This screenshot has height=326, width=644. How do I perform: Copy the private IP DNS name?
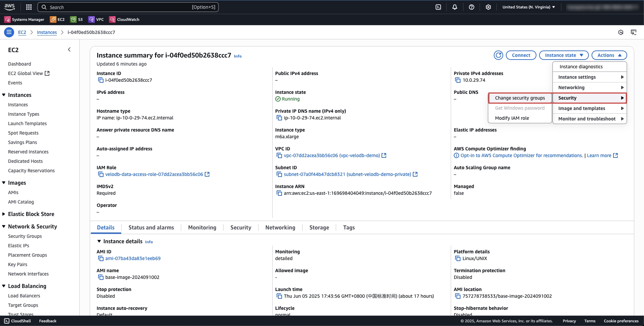point(279,118)
